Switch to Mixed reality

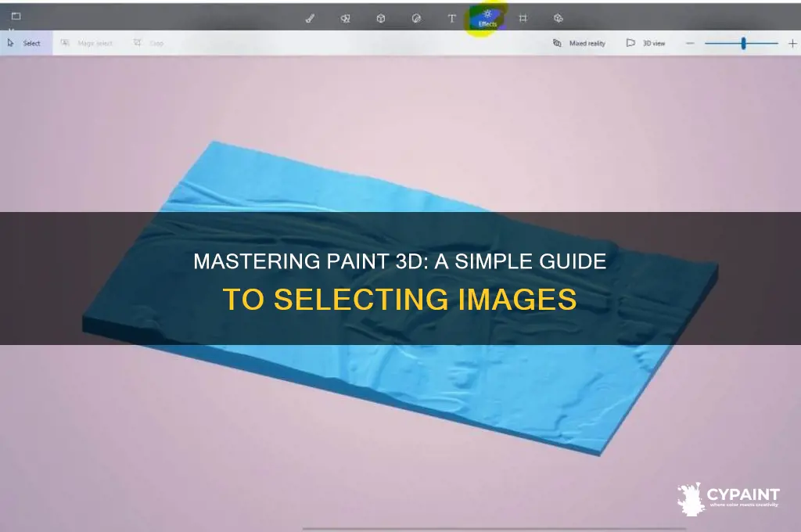click(580, 44)
